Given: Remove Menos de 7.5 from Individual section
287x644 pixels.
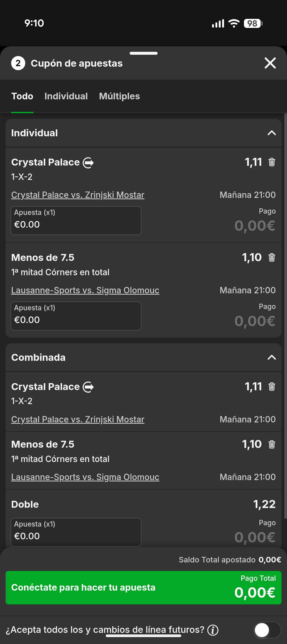Looking at the screenshot, I should tap(272, 257).
